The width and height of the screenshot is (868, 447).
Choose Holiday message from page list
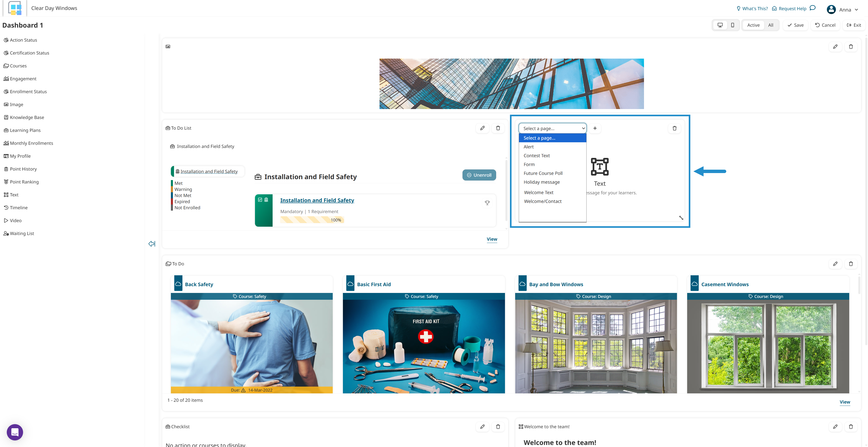point(542,182)
